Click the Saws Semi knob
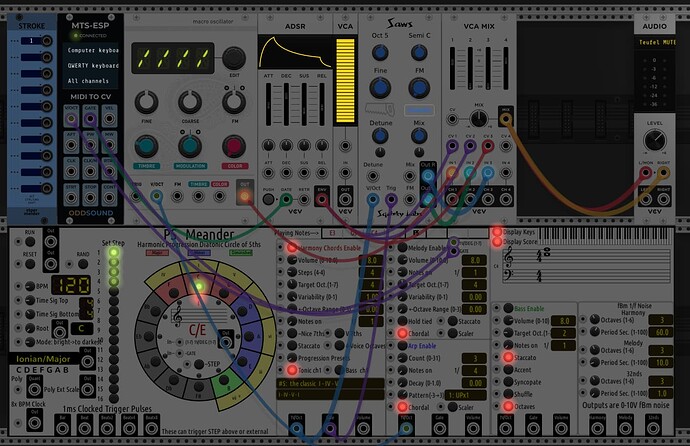This screenshot has height=446, width=690. (x=419, y=53)
